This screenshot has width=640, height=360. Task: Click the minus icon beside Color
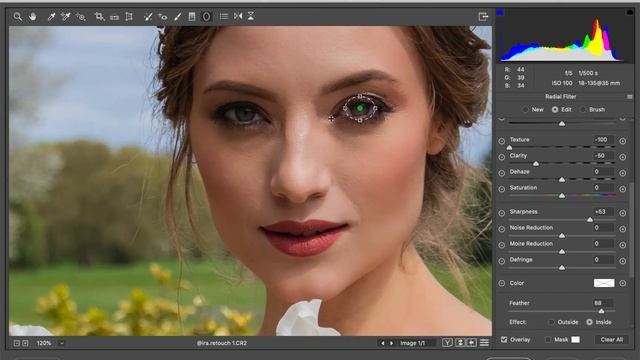502,283
